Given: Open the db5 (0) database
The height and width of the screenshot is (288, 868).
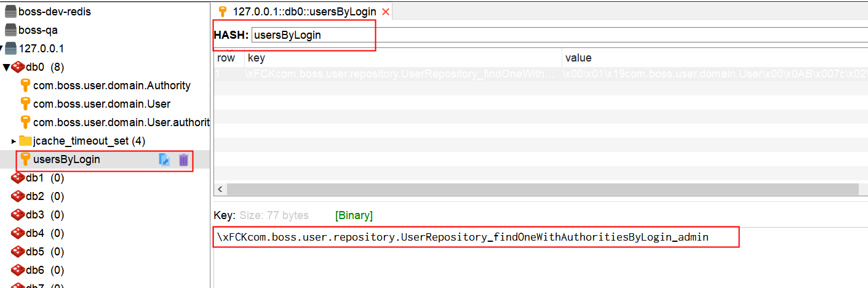Looking at the screenshot, I should [45, 252].
